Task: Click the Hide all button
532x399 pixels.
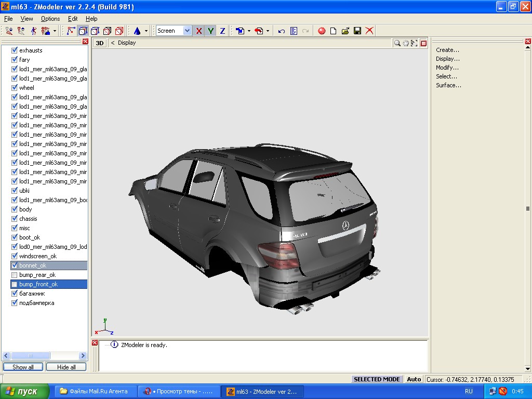Action: [x=66, y=367]
